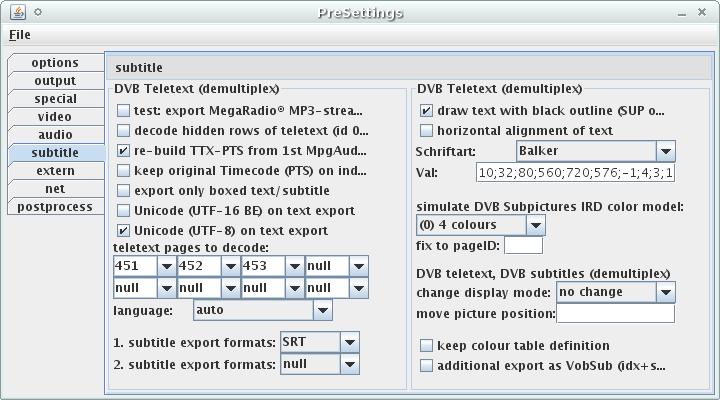Uncheck re-build TTX-PTS from 1st MpgAudio

[124, 150]
